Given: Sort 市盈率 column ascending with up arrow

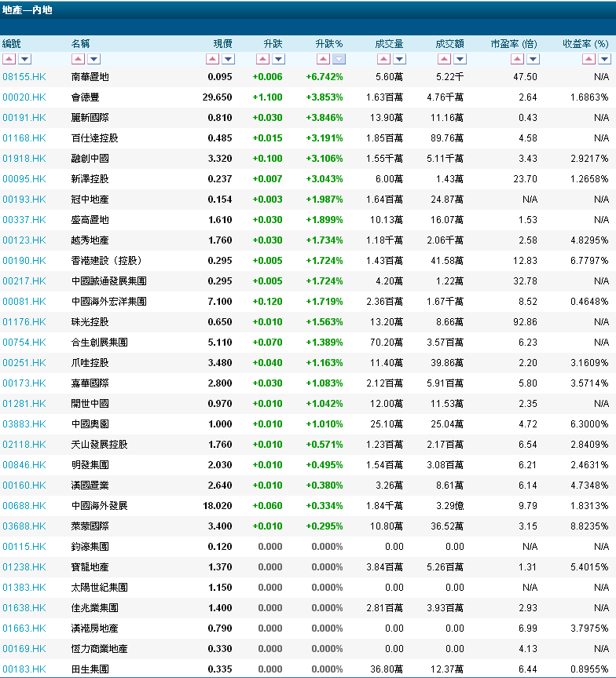Looking at the screenshot, I should click(517, 59).
